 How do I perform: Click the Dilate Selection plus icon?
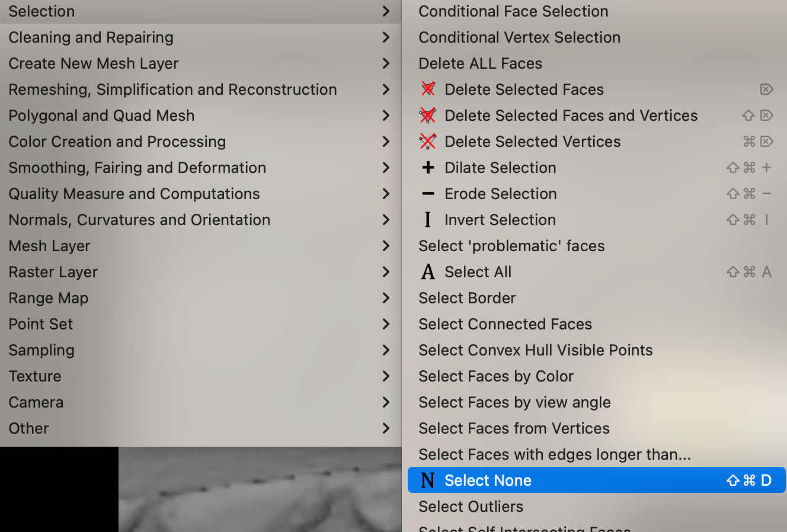point(428,168)
